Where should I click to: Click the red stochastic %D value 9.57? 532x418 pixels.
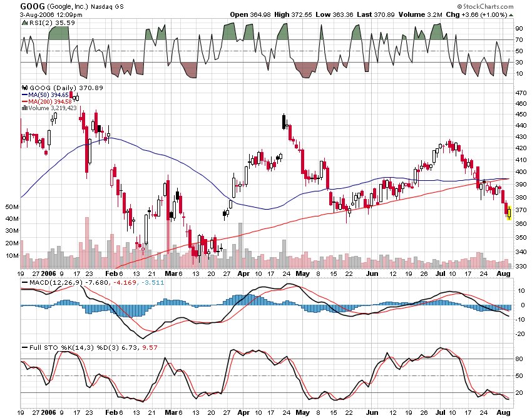pyautogui.click(x=150, y=347)
